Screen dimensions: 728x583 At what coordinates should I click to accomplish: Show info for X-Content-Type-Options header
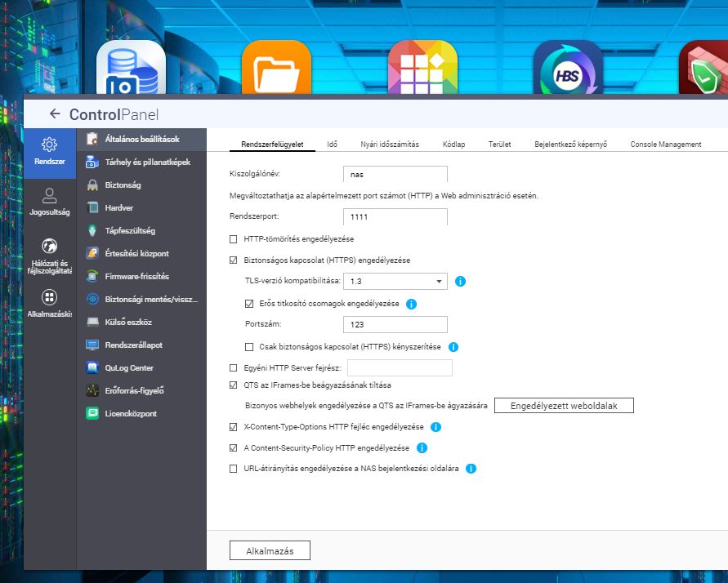coord(436,427)
